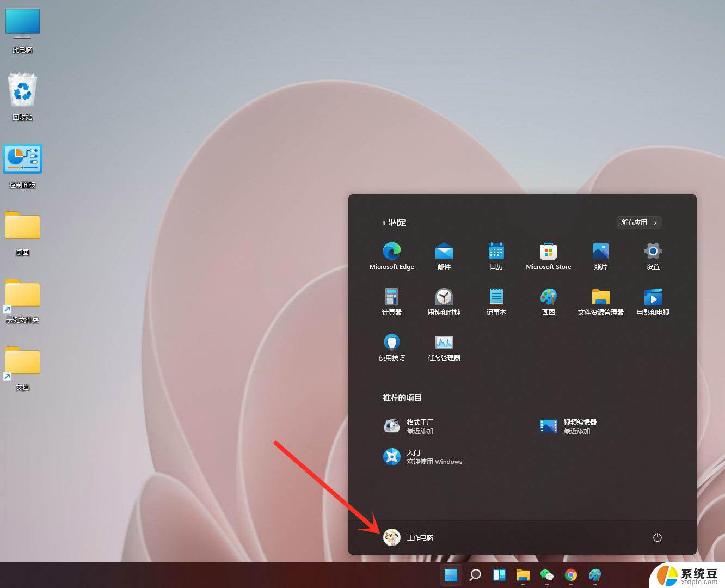Image resolution: width=725 pixels, height=588 pixels.
Task: Open taskbar search magnifier icon
Action: click(x=475, y=575)
